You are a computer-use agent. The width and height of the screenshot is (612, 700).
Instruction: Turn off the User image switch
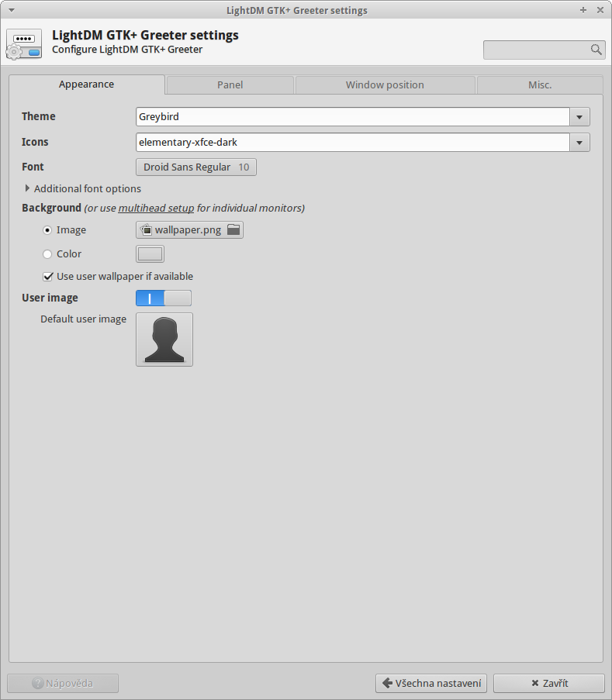click(x=164, y=298)
